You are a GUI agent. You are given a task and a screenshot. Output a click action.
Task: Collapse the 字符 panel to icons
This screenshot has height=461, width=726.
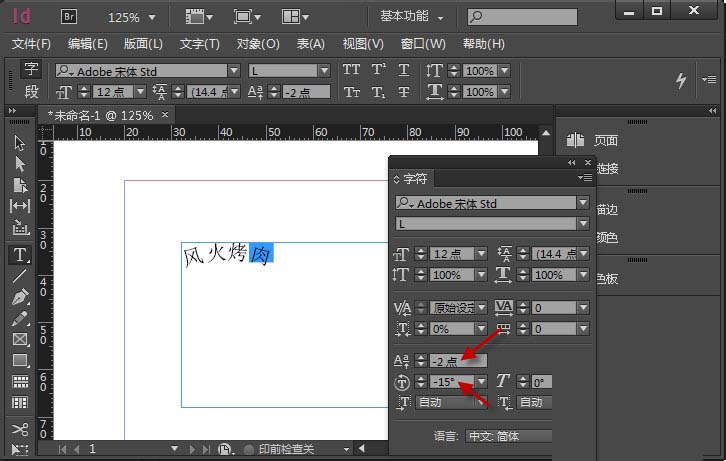tap(572, 162)
